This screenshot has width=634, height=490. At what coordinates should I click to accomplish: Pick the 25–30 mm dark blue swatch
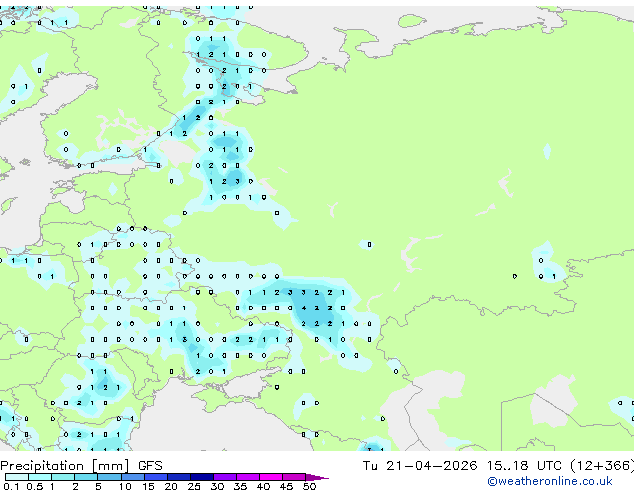201,477
